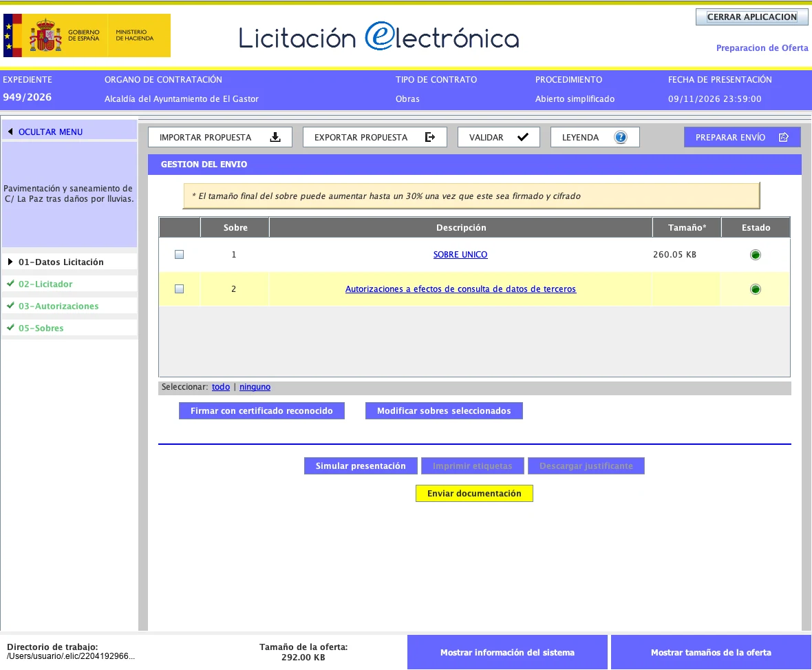
Task: Click Modificar sobres seleccionados button
Action: tap(444, 411)
